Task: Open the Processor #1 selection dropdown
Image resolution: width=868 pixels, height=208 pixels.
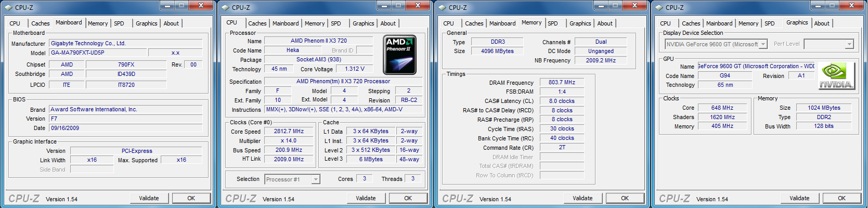Action: click(315, 179)
